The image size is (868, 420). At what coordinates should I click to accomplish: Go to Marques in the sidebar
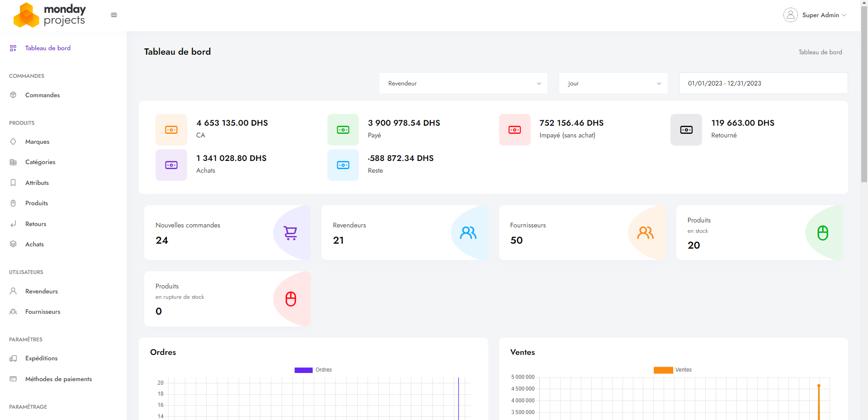[x=37, y=142]
